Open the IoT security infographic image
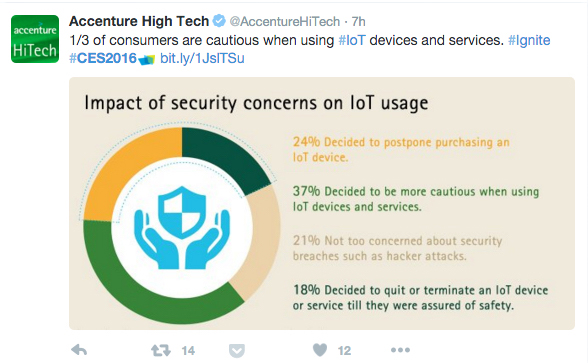 click(322, 204)
